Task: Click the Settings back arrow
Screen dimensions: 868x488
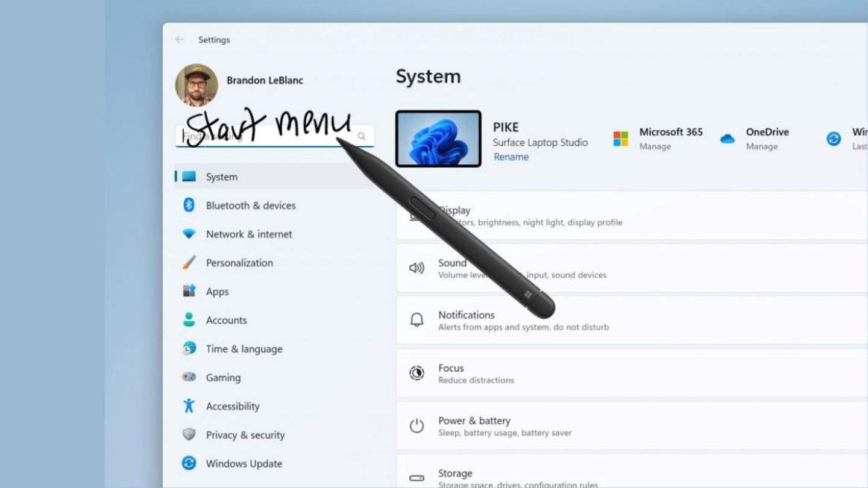Action: [x=179, y=39]
